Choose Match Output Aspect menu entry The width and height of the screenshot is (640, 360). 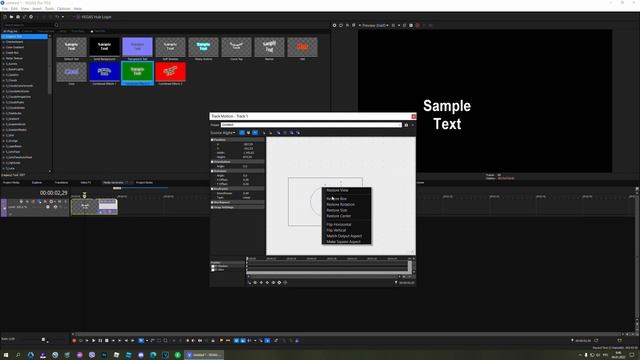(x=344, y=236)
